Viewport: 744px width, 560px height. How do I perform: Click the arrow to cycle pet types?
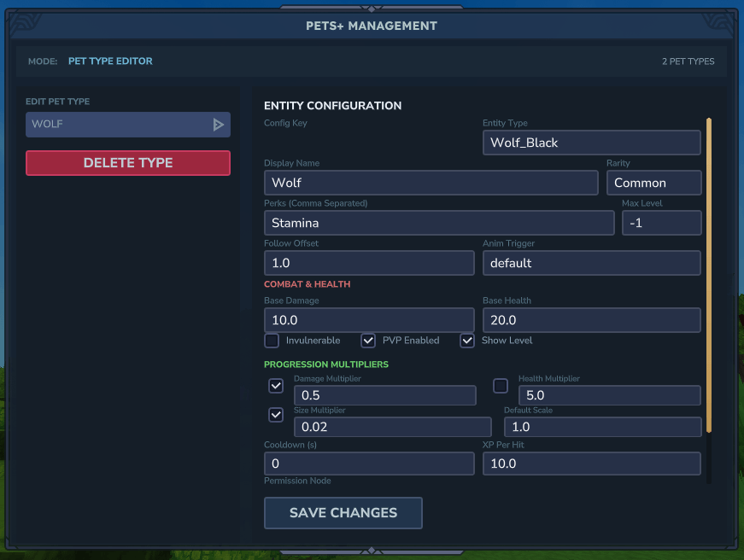[x=220, y=124]
